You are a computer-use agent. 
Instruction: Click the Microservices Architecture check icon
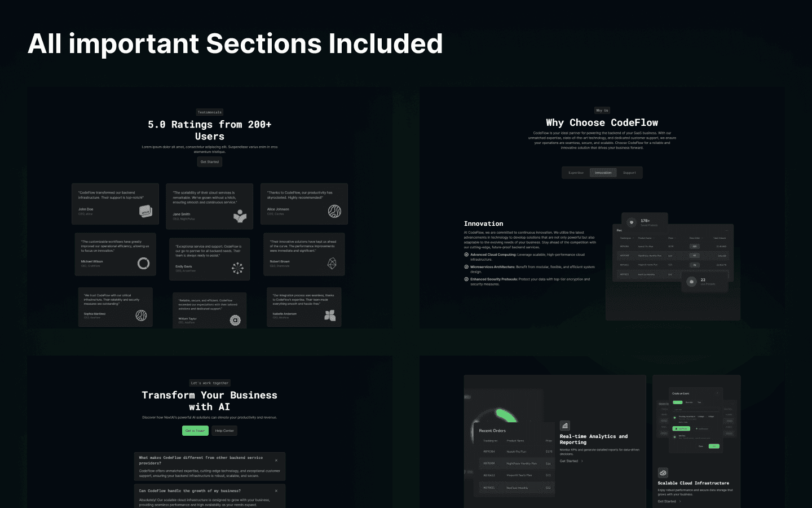(x=466, y=267)
